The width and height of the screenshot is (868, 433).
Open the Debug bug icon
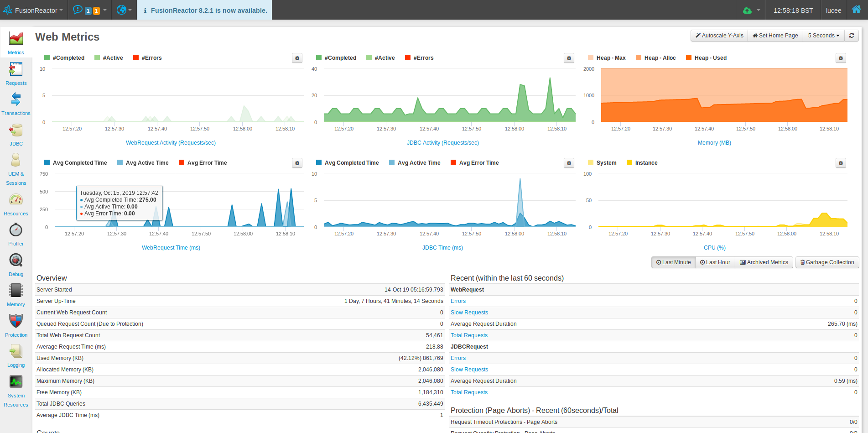coord(16,261)
